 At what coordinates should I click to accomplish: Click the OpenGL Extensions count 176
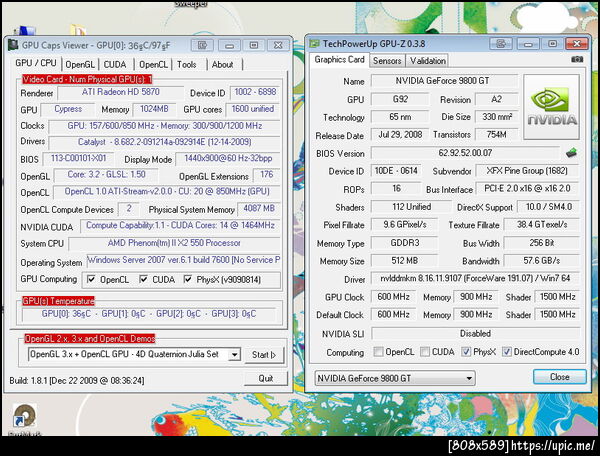coord(267,175)
